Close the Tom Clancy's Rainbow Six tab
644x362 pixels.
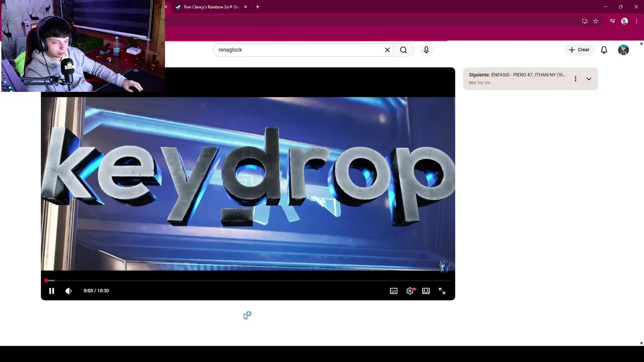pyautogui.click(x=246, y=7)
